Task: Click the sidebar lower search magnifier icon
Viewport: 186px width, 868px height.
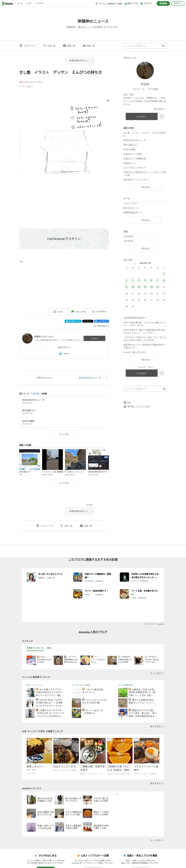Action: click(164, 389)
